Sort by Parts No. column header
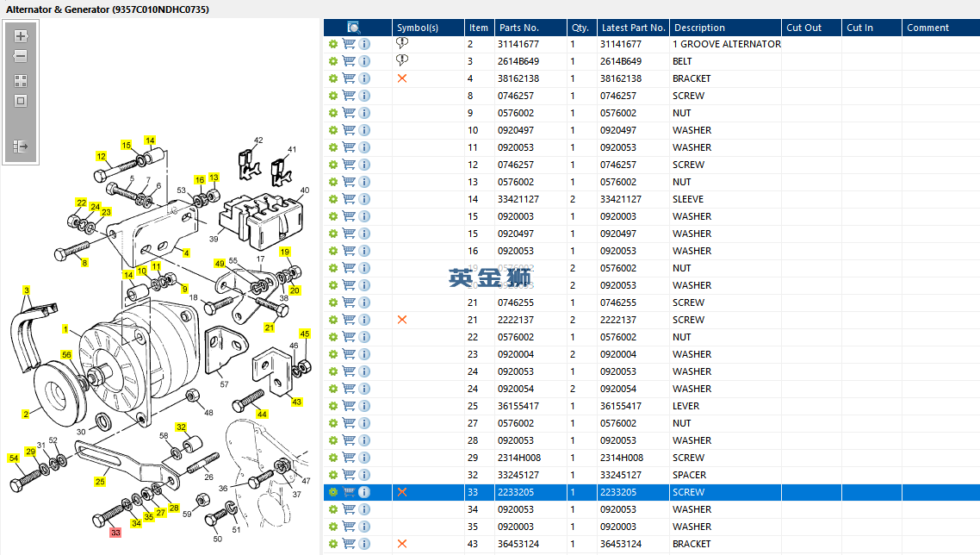The height and width of the screenshot is (555, 980). point(530,28)
